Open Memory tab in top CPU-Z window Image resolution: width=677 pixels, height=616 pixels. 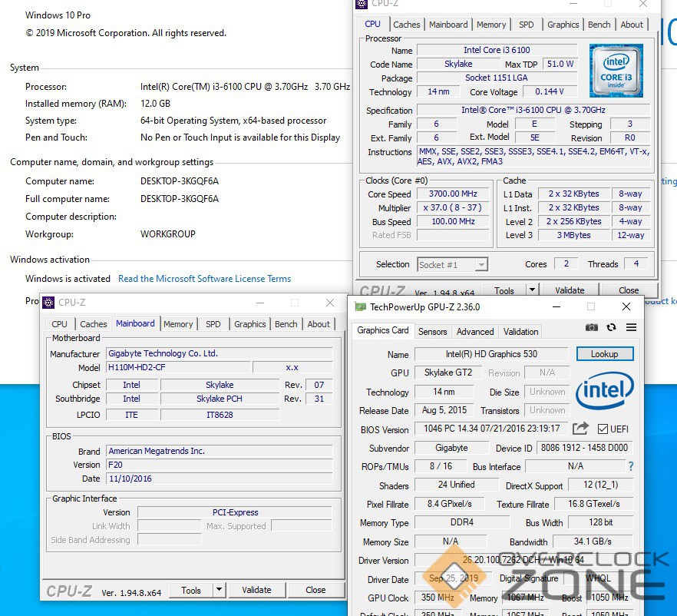[491, 25]
